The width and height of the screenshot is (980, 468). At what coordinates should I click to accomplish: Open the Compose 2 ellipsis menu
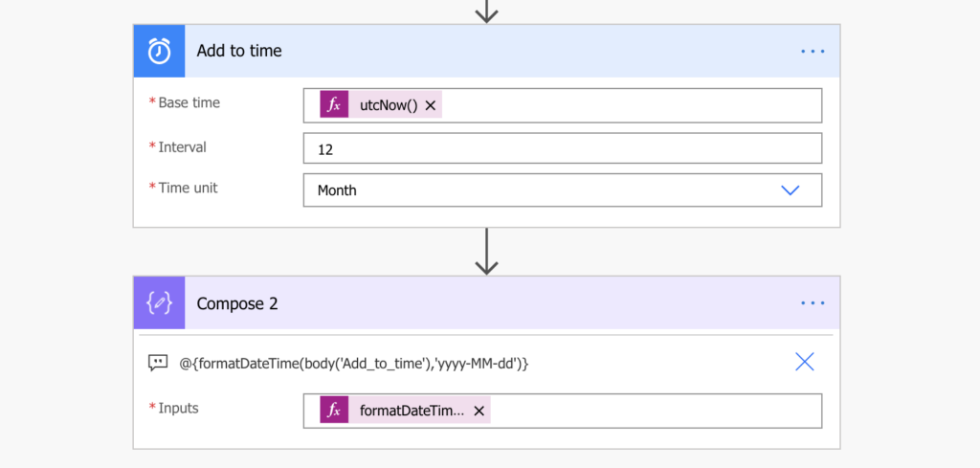(x=813, y=303)
